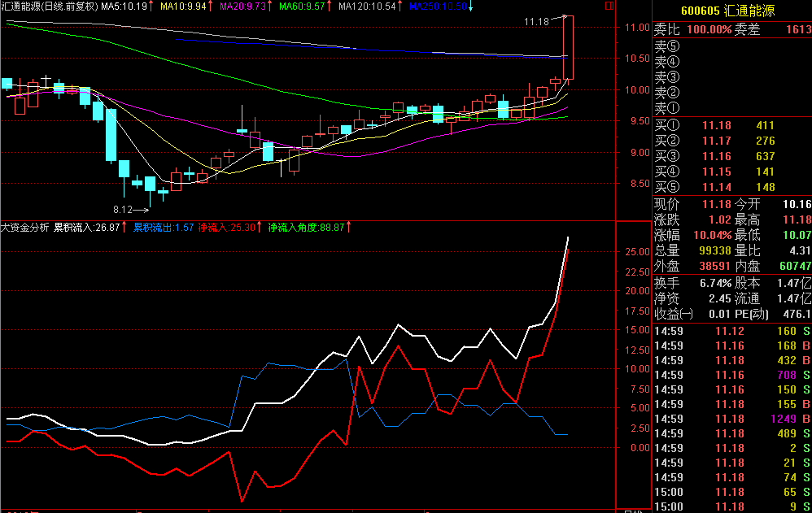This screenshot has height=513, width=812.
Task: Click the magenta MA20:9.73 label
Action: pos(243,7)
